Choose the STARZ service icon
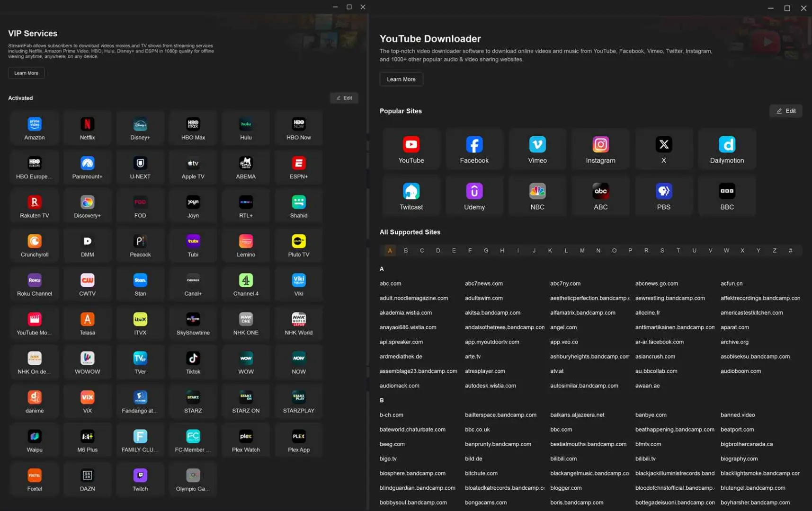 (x=193, y=402)
